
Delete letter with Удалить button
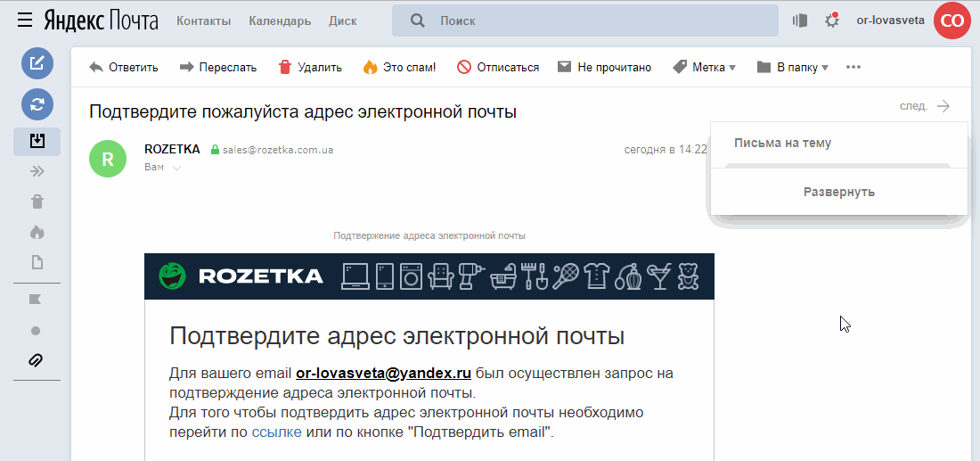[x=310, y=67]
